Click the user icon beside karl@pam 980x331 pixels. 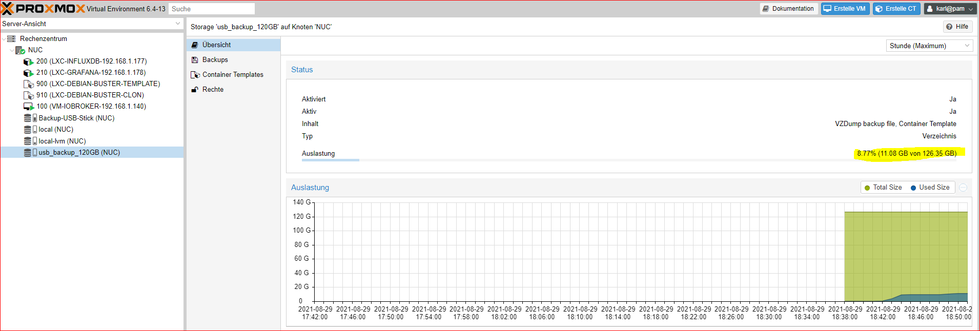[930, 9]
